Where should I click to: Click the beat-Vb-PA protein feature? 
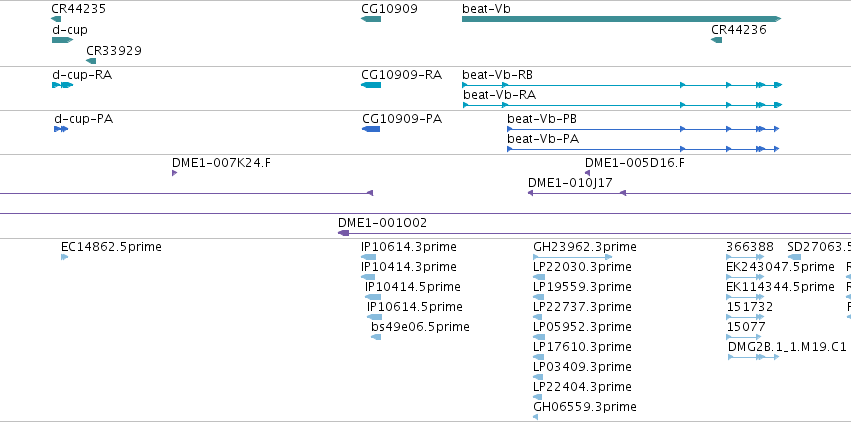643,149
